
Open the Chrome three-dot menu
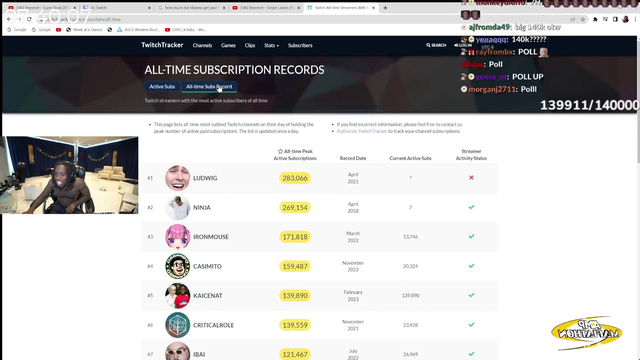pyautogui.click(x=635, y=19)
